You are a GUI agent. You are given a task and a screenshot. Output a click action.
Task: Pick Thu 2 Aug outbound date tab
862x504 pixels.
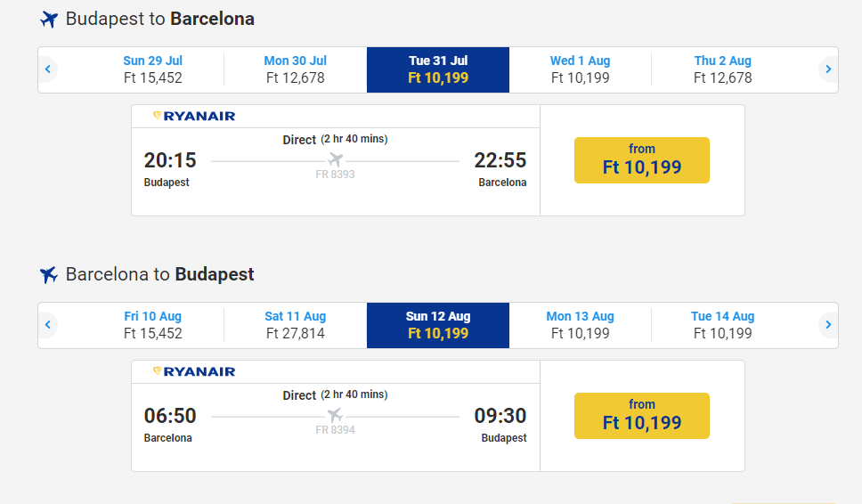click(723, 69)
